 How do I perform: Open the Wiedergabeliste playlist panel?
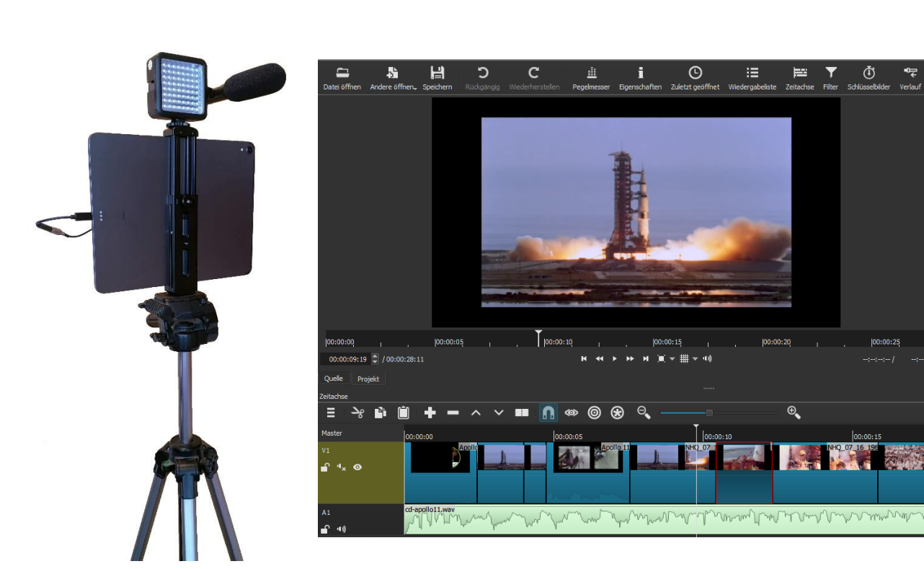(x=752, y=77)
